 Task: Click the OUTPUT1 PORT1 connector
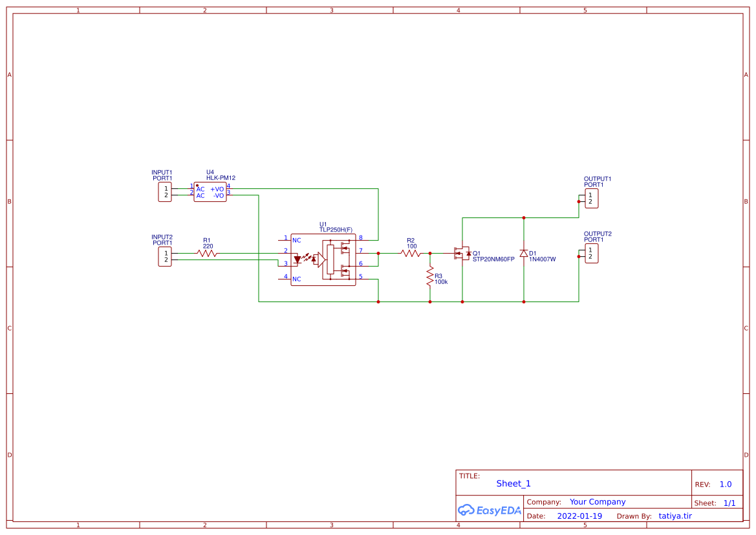(590, 198)
